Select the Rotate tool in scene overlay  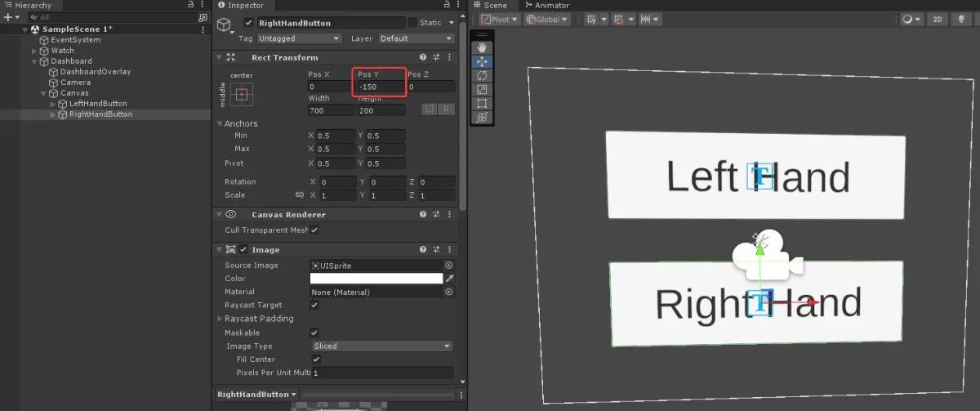[x=482, y=75]
